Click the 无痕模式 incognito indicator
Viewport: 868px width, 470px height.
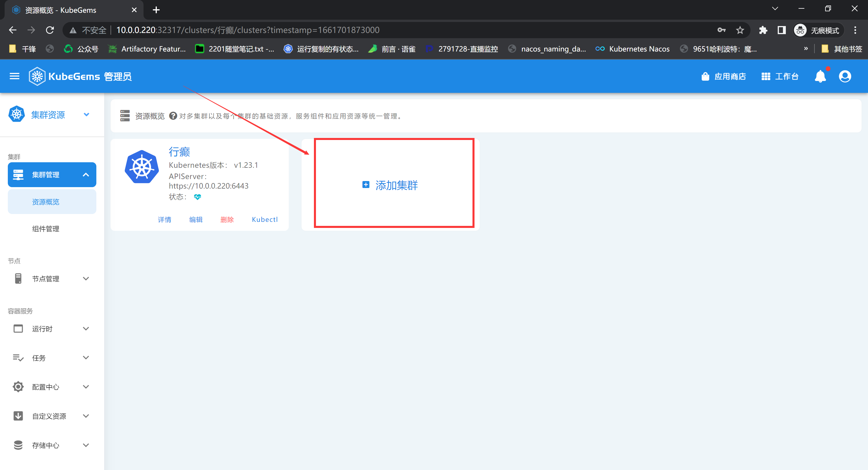pyautogui.click(x=819, y=30)
